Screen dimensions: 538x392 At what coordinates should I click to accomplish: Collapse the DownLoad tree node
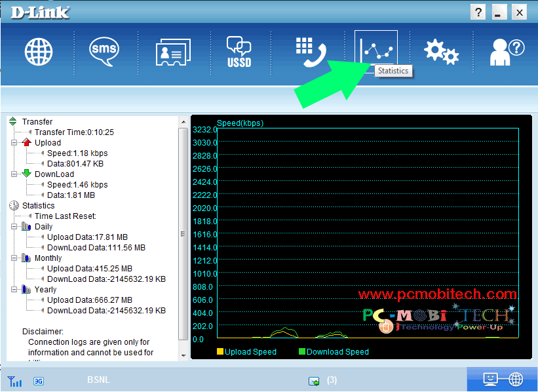pos(14,174)
